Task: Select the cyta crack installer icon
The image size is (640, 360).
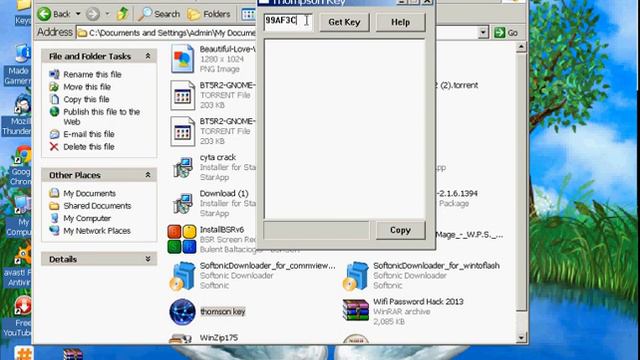Action: pos(182,167)
